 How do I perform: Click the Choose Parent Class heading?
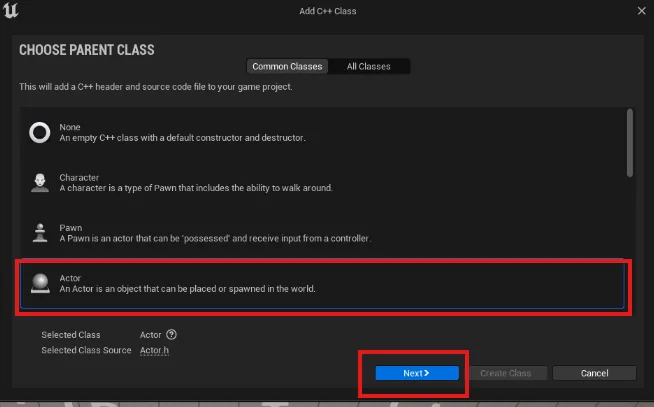[87, 50]
